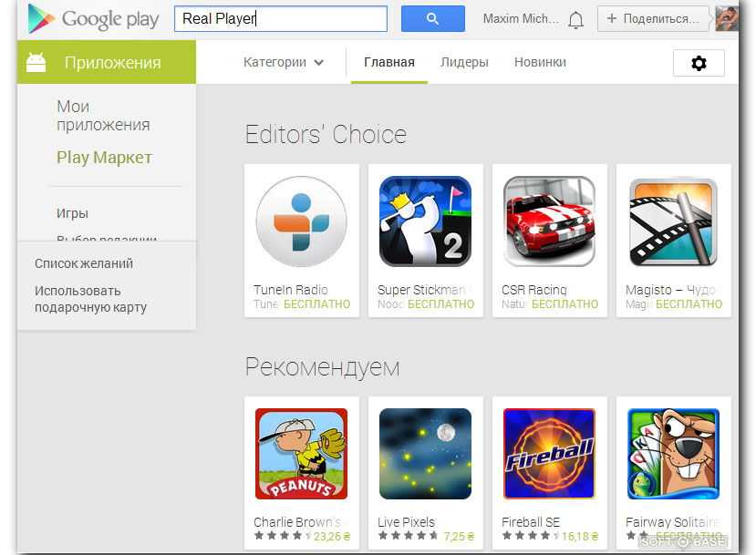756x555 pixels.
Task: Open the Charlie Brown Peanuts app thumbnail
Action: (x=301, y=454)
